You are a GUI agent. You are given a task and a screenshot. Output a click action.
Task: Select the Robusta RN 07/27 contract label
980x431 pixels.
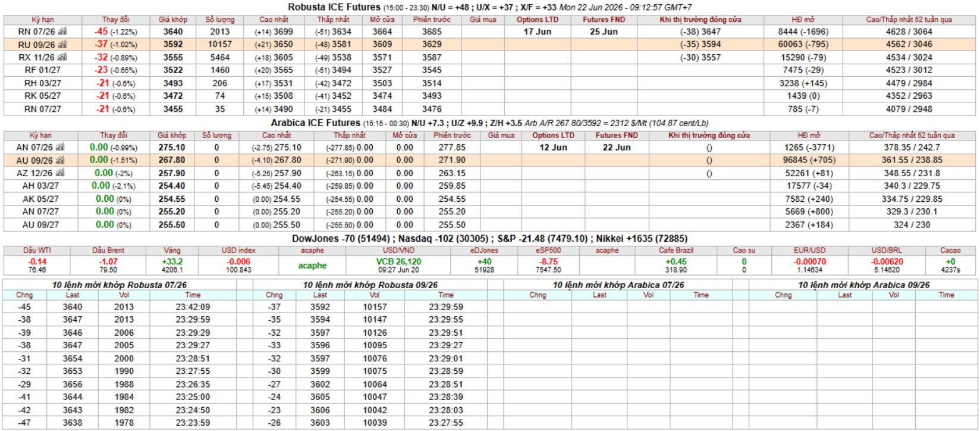tap(42, 109)
